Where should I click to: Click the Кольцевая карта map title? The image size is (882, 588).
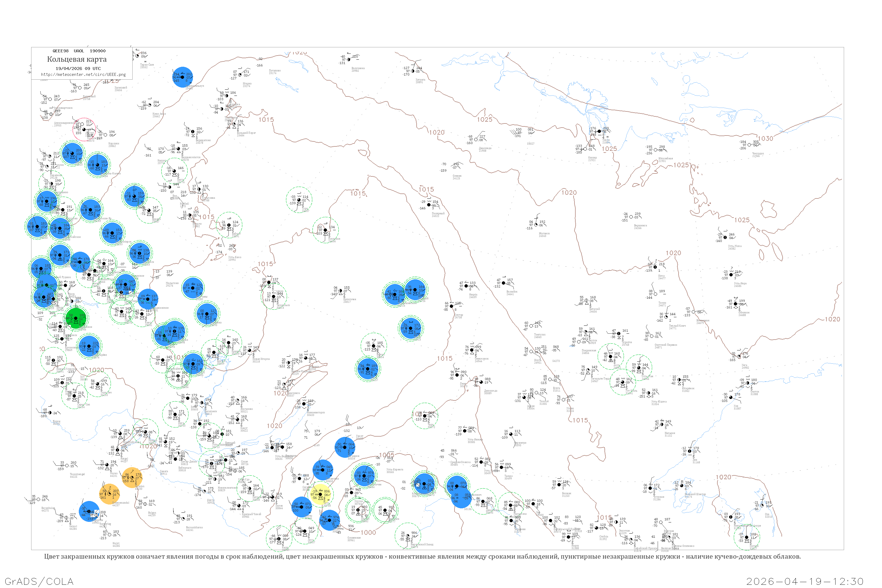pos(77,59)
